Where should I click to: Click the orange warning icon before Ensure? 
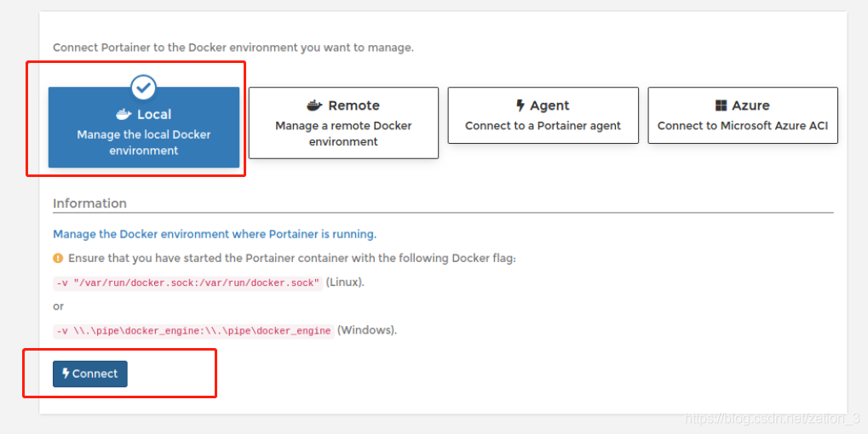click(x=58, y=258)
